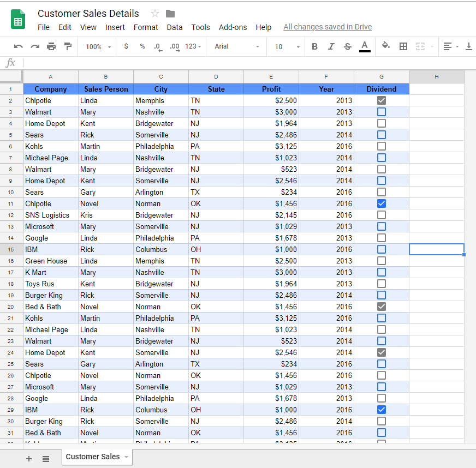Open the Edit menu

coord(64,27)
